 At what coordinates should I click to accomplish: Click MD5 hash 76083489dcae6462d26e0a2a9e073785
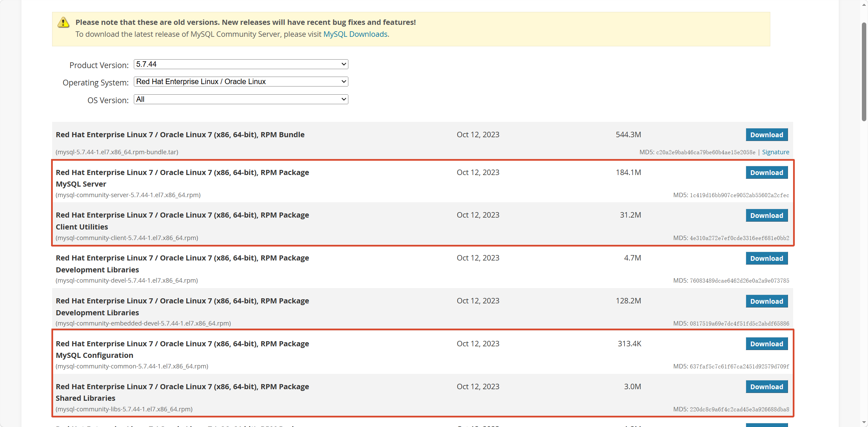[x=739, y=281]
